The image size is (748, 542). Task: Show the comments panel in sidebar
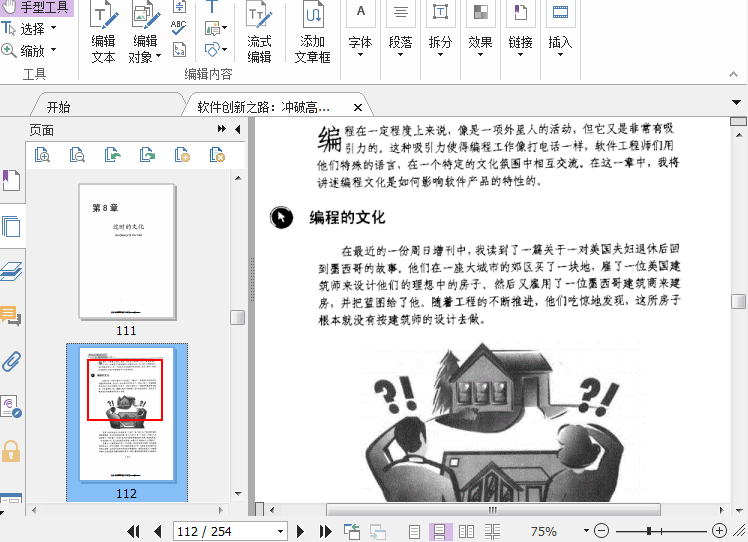(x=11, y=317)
